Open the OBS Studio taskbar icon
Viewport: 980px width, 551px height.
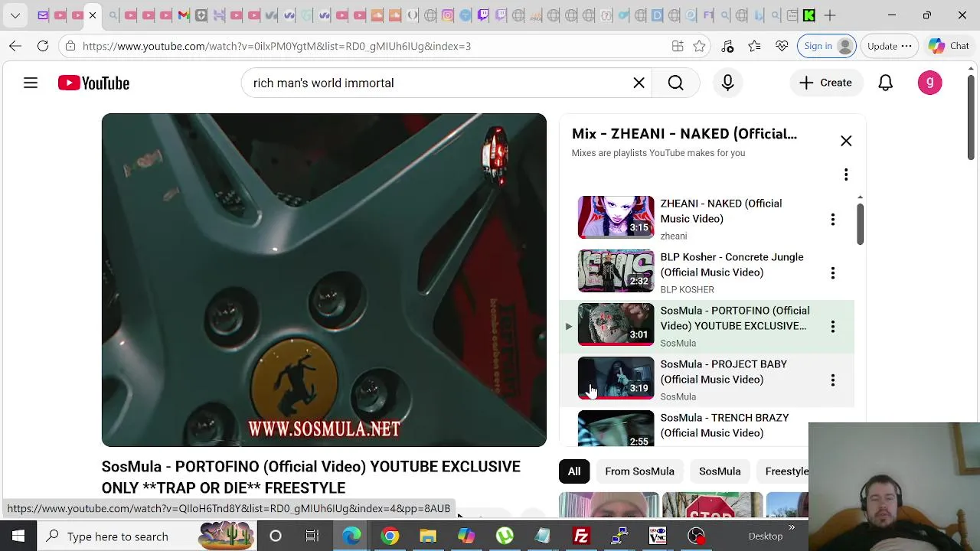click(x=696, y=536)
